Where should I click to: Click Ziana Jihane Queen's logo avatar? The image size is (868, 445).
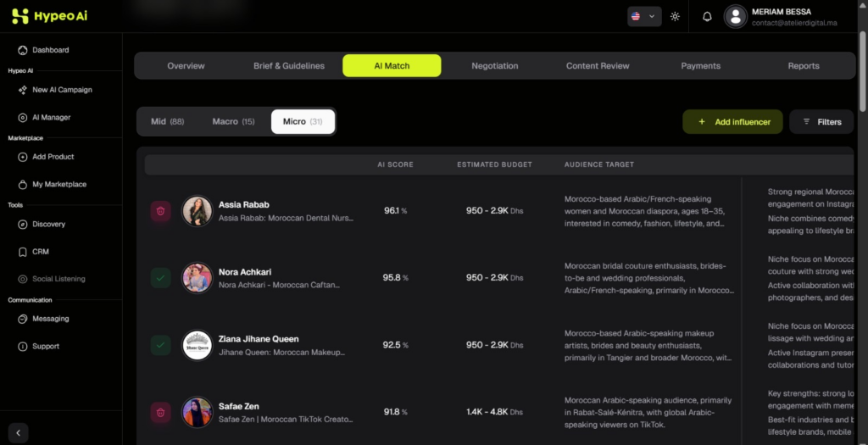[x=197, y=345]
